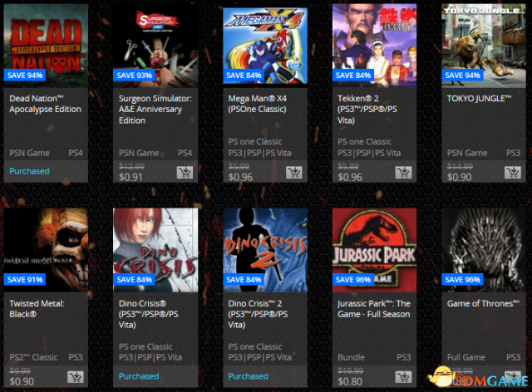Click cart icon for Tekken 2
The height and width of the screenshot is (392, 532).
pyautogui.click(x=403, y=172)
